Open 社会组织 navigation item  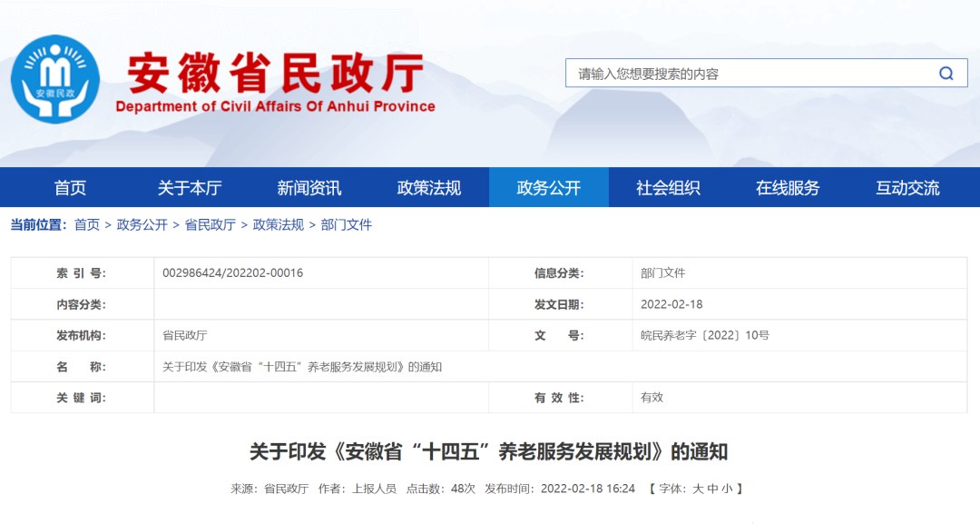coord(668,188)
